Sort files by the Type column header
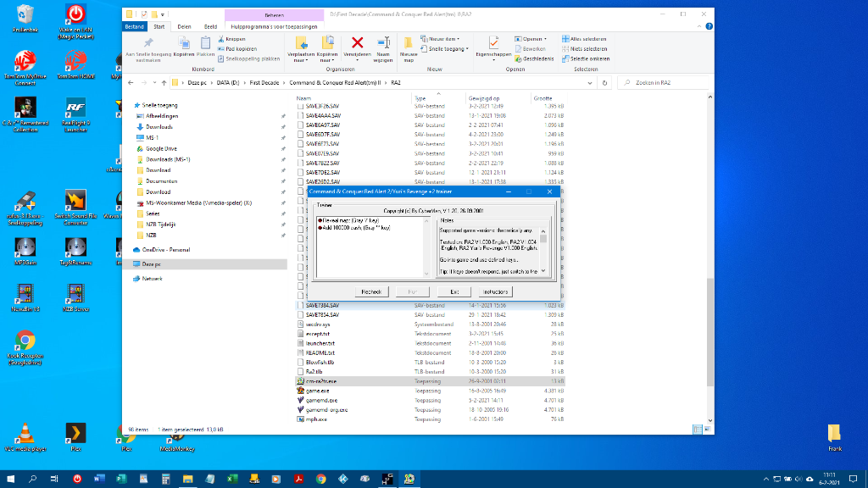 420,98
